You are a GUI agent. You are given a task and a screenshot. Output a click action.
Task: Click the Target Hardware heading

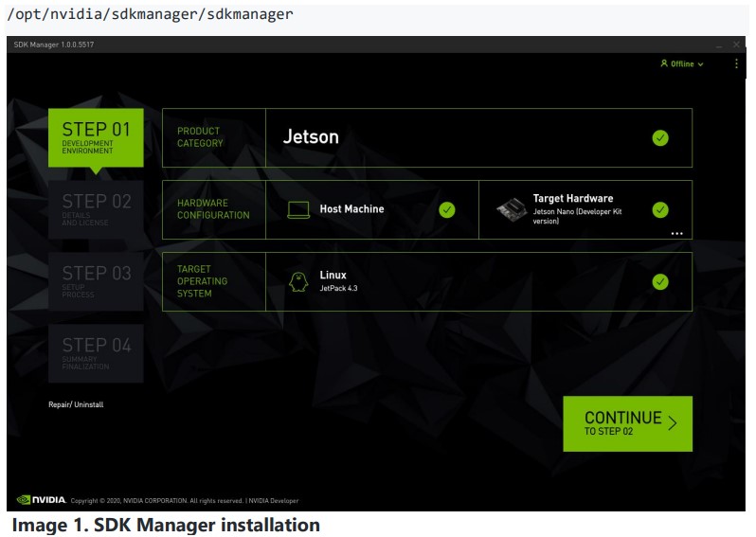[x=573, y=198]
